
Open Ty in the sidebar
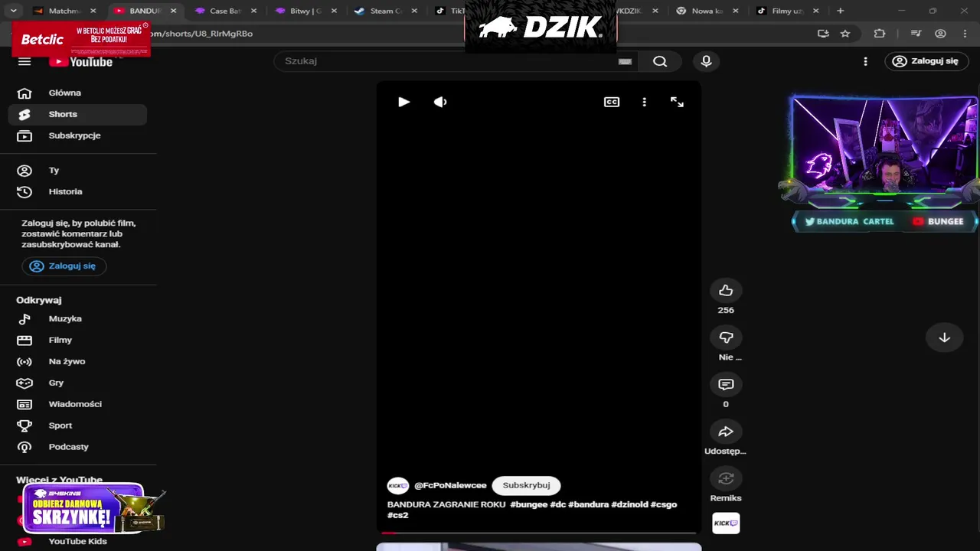[77, 170]
